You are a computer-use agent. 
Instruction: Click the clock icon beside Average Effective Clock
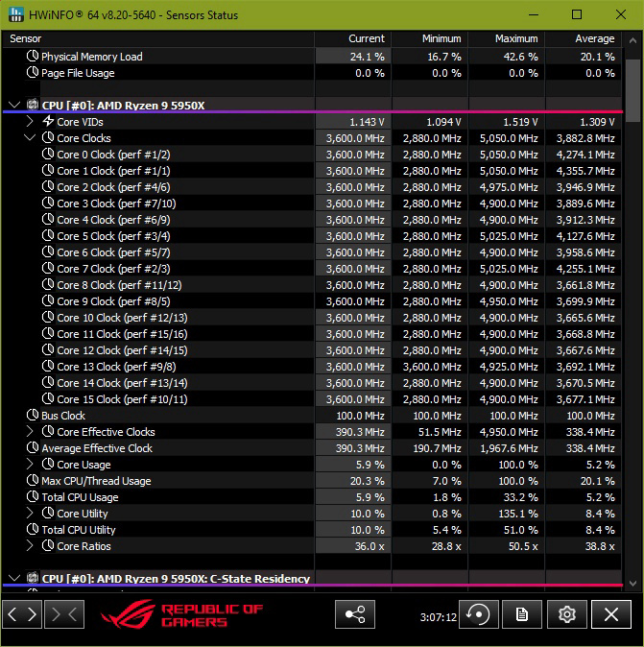click(33, 447)
